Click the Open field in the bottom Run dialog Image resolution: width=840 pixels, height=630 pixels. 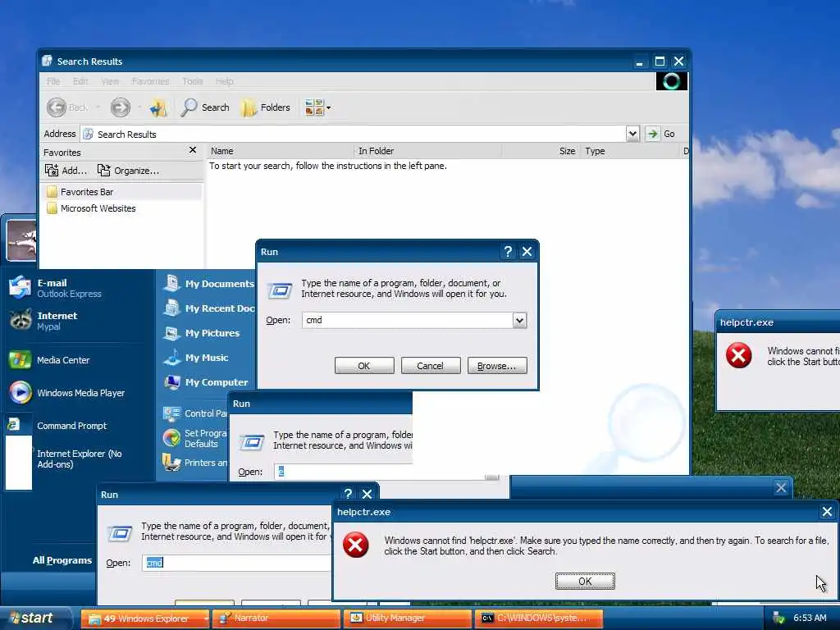click(237, 563)
